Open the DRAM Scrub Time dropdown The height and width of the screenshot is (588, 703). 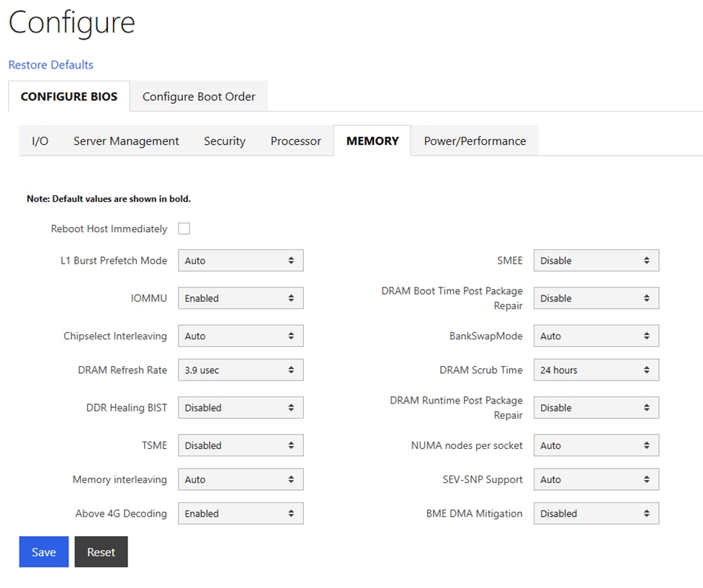pyautogui.click(x=596, y=370)
